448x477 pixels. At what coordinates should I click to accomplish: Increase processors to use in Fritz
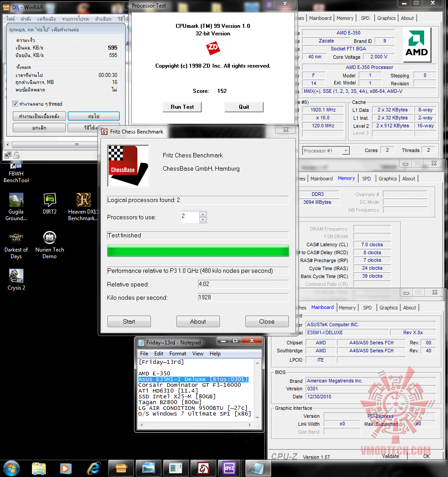203,214
